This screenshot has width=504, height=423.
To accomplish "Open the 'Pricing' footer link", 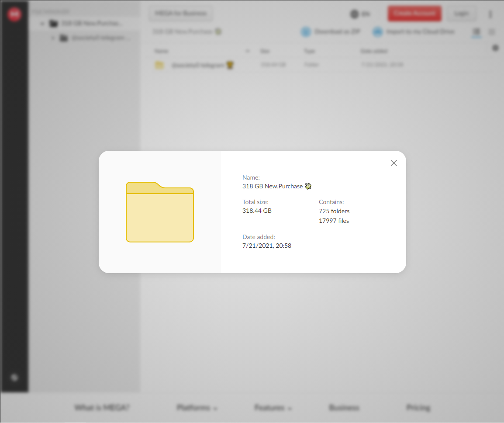I will [418, 408].
